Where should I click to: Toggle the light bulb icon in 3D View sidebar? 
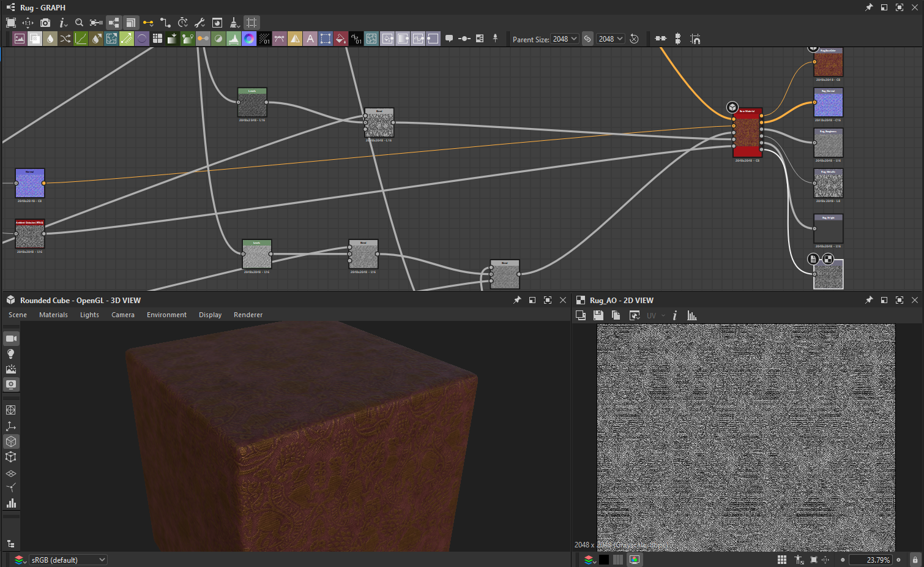click(x=11, y=354)
